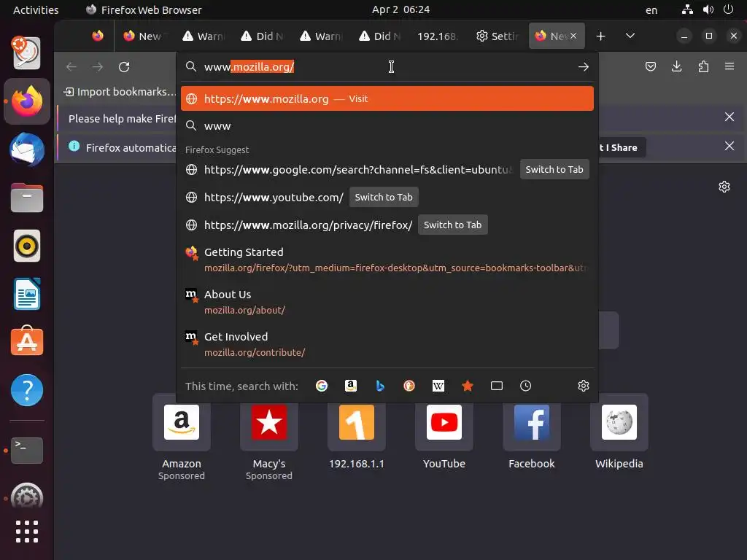This screenshot has width=747, height=560.
Task: Click Switch to Tab for google.com result
Action: point(554,169)
